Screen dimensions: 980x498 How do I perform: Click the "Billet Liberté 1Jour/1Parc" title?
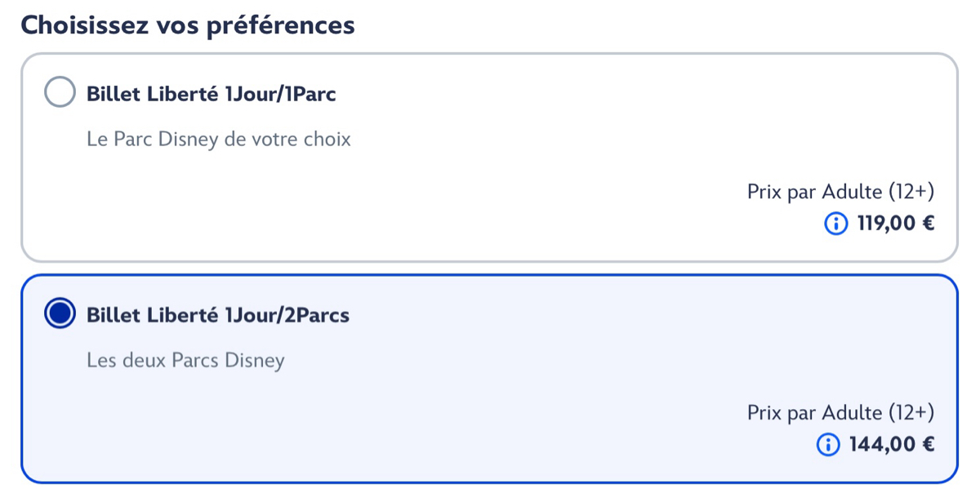(211, 94)
